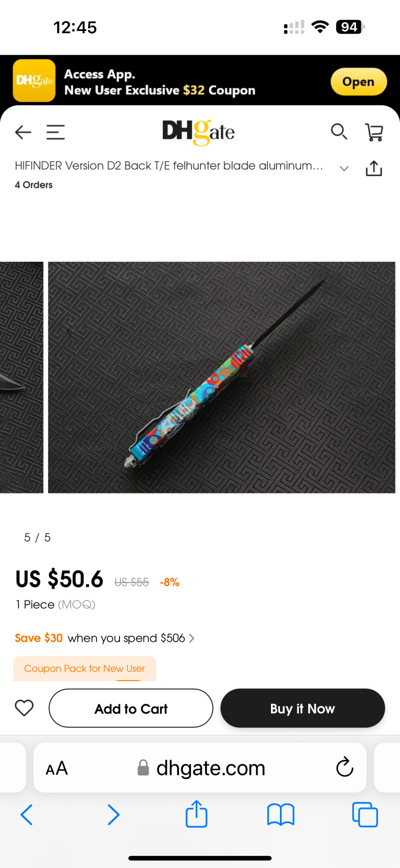This screenshot has height=868, width=400.
Task: Open the app via yellow Open button
Action: point(358,82)
